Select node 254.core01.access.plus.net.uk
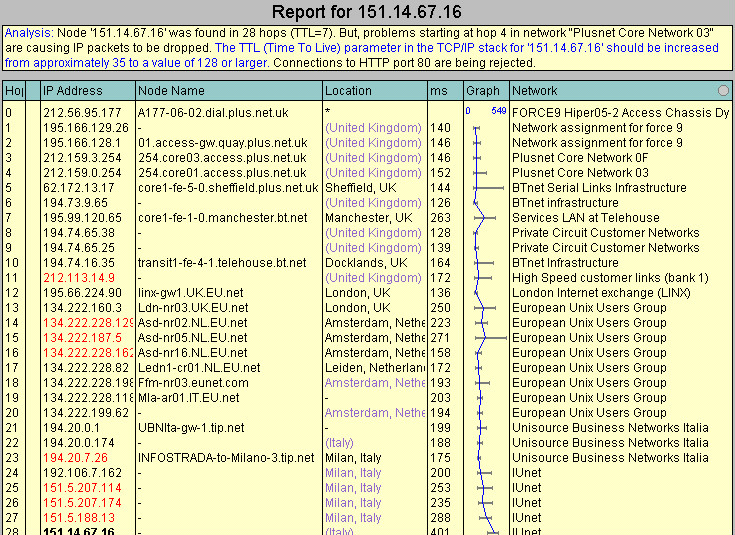The width and height of the screenshot is (735, 535). tap(222, 173)
